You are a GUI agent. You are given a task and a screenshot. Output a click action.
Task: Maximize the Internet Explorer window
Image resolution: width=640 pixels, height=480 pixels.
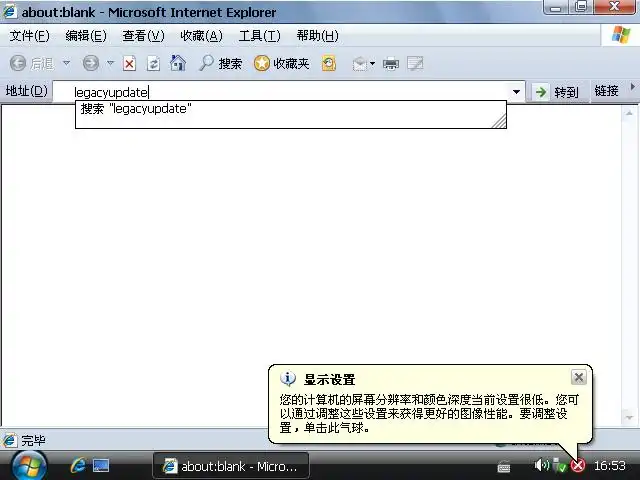point(581,7)
